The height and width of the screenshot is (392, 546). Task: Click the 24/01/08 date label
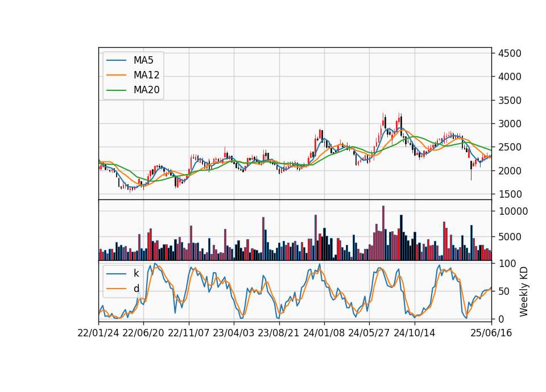324,333
